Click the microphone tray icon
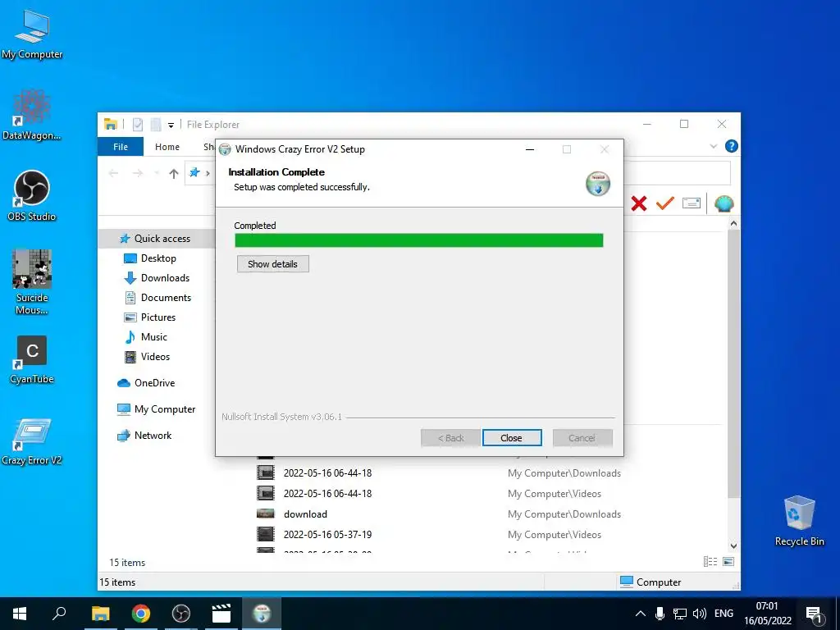840x630 pixels. point(660,614)
